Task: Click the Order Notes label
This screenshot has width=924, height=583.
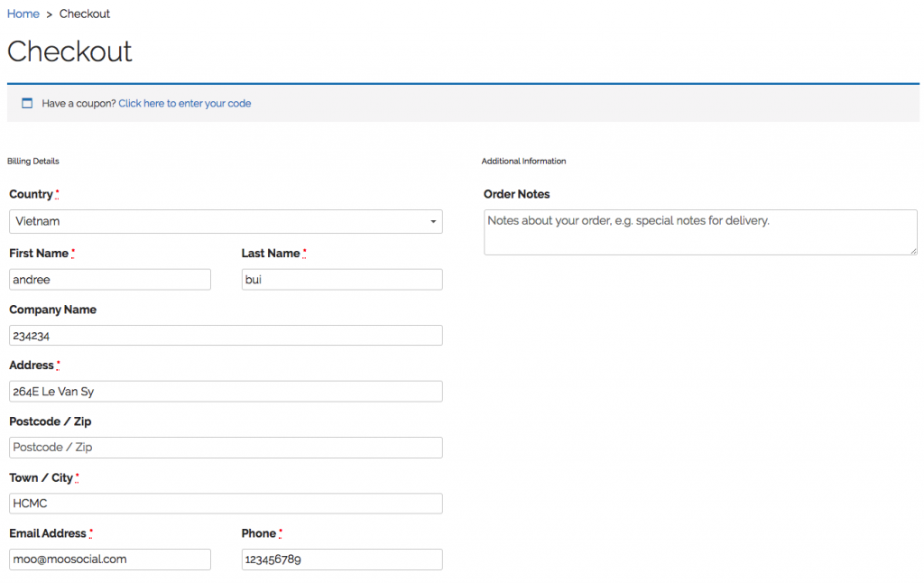Action: point(517,194)
